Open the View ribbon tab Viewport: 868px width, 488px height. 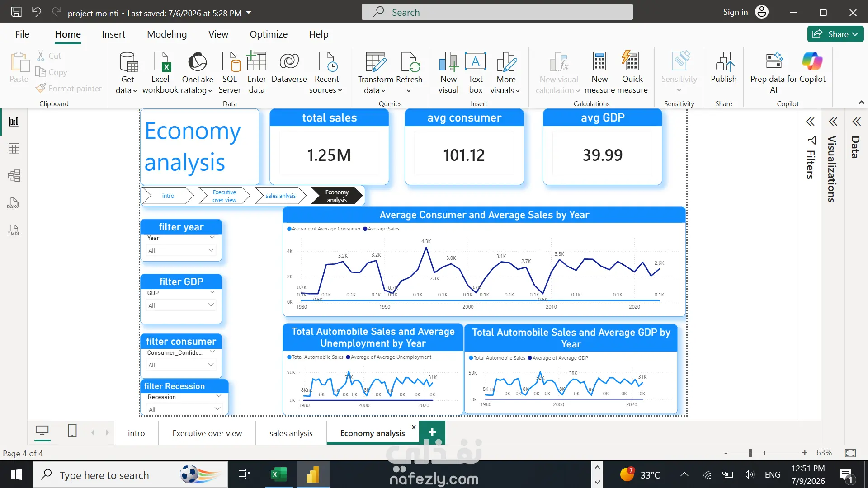point(218,34)
